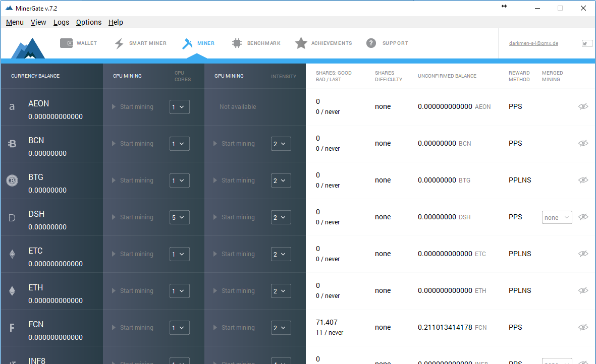
Task: Open ETH GPU intensity dropdown
Action: tap(281, 291)
